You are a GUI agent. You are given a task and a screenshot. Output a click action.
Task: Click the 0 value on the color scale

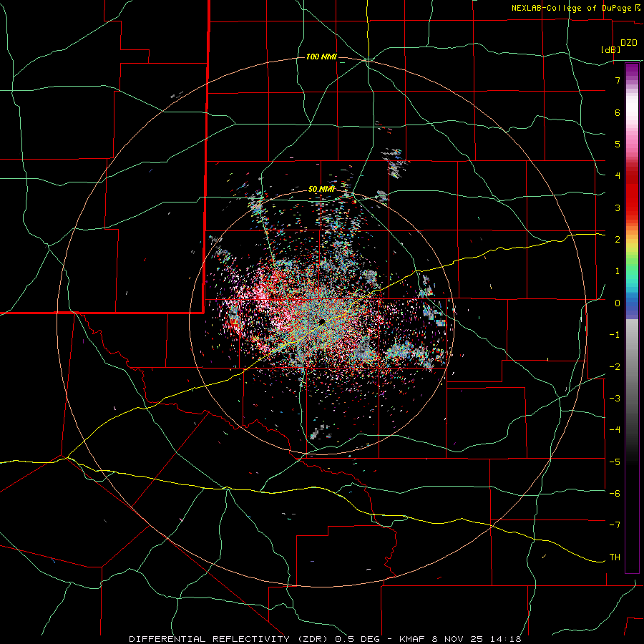[x=618, y=303]
